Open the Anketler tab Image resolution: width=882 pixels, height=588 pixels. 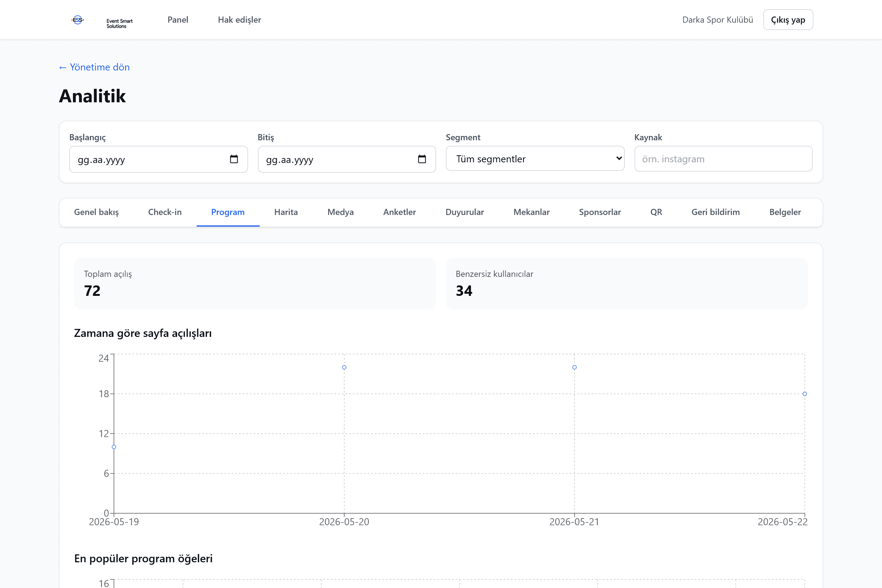click(x=399, y=212)
